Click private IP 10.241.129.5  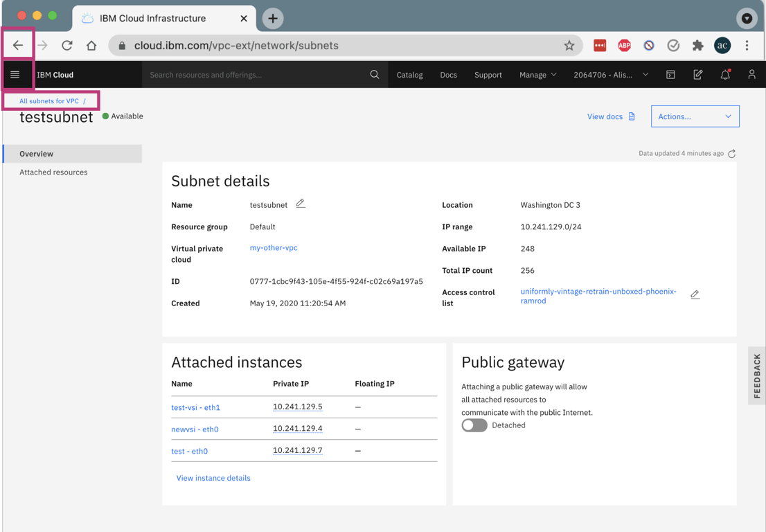tap(298, 407)
